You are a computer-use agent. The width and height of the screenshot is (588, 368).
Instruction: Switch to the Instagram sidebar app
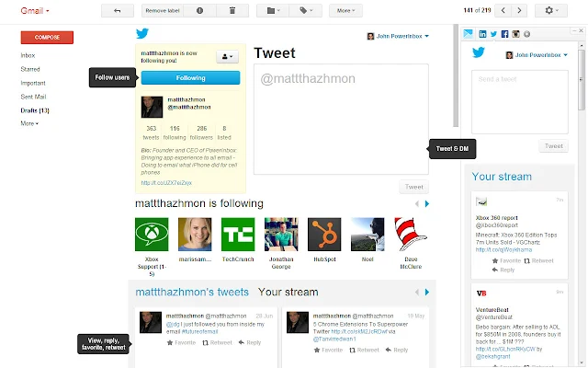pos(516,34)
